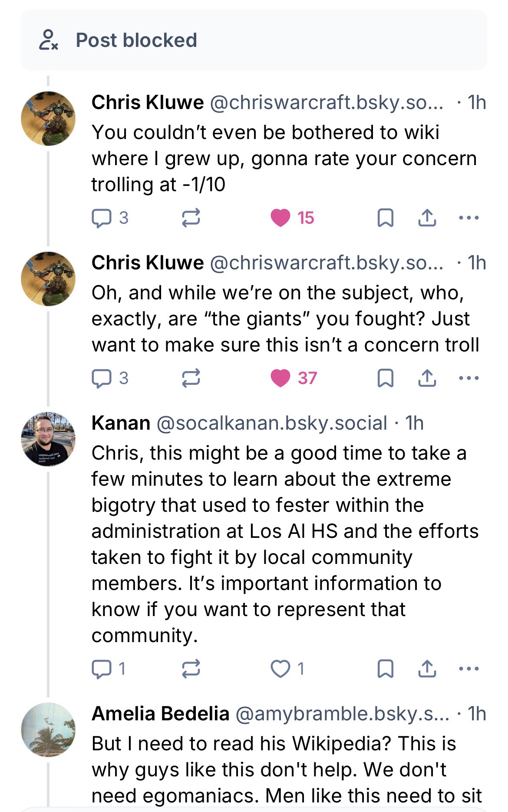Open more options on the -1/10 post
Screen dimensions: 508x812
(x=469, y=218)
